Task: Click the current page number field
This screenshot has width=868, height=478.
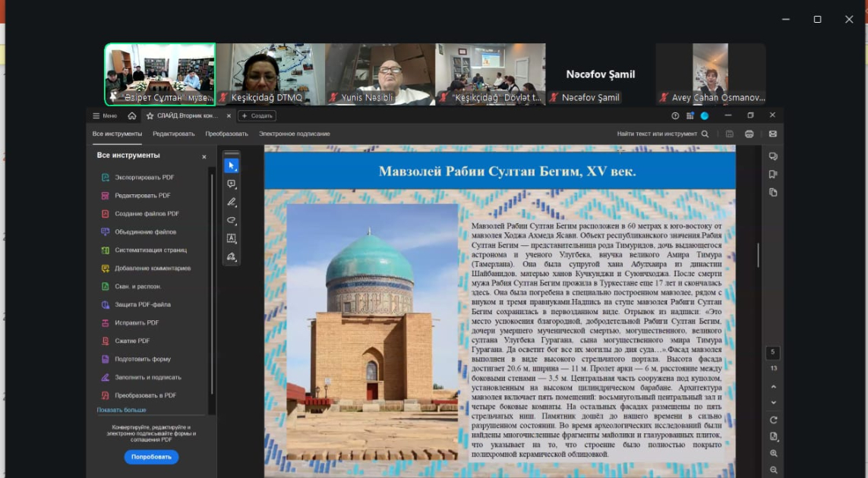Action: pos(773,352)
